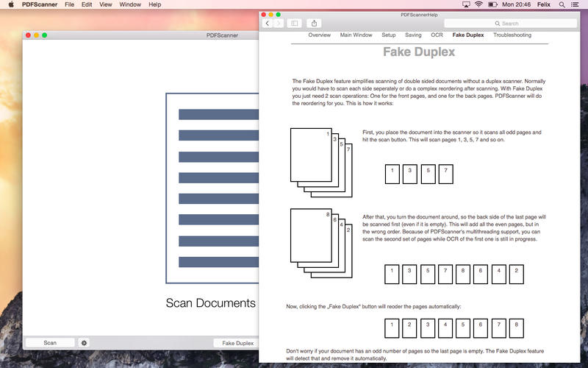This screenshot has width=588, height=368.
Task: Switch to the OCR help tab
Action: 437,35
